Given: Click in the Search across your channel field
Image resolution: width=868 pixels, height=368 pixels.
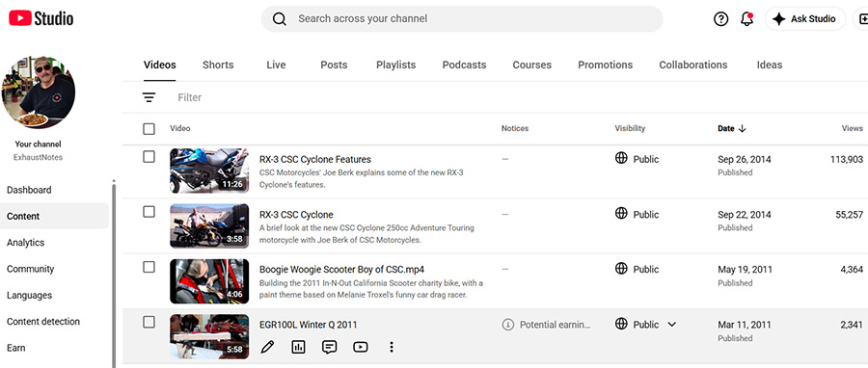Looking at the screenshot, I should coord(462,19).
